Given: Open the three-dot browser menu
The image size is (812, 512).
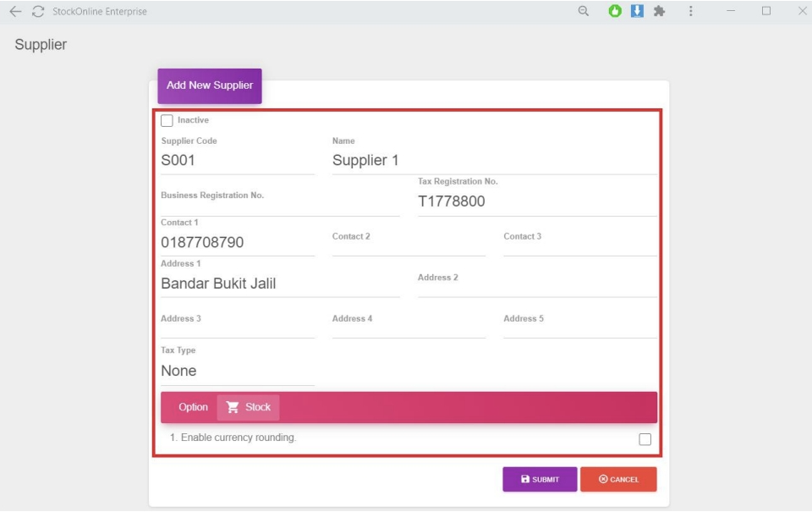Looking at the screenshot, I should point(691,12).
